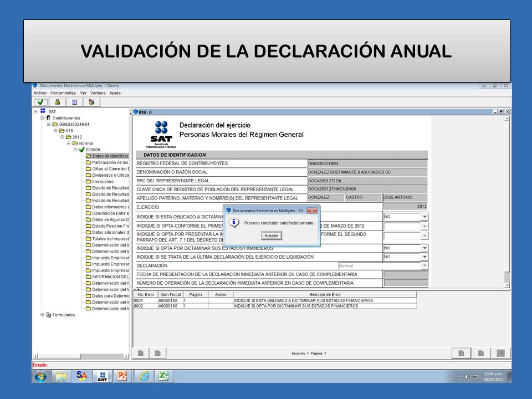This screenshot has height=399, width=532.
Task: Select the 'Datos para Determi' tree item
Action: [110, 296]
